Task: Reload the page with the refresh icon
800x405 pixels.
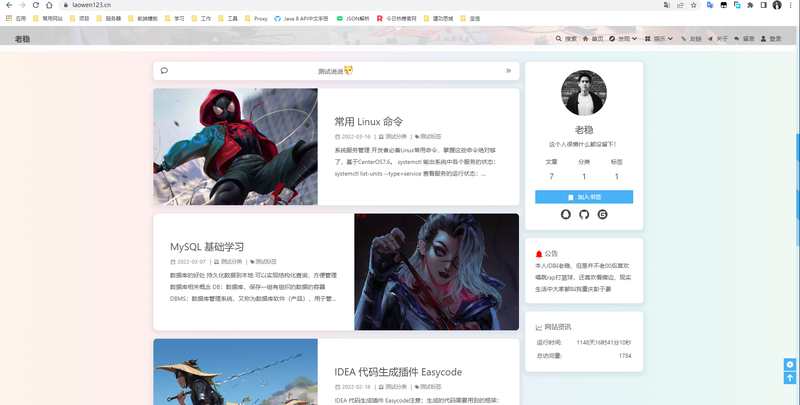Action: click(x=36, y=5)
